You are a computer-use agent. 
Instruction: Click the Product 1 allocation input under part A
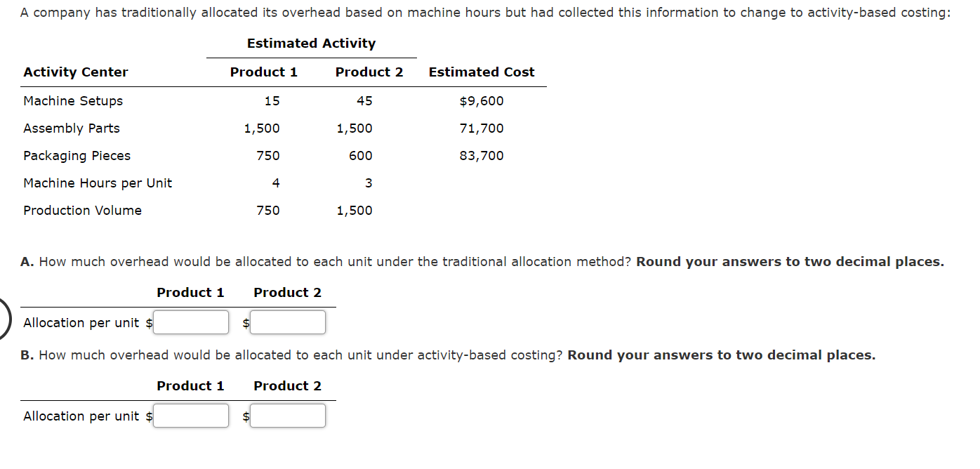(x=191, y=322)
